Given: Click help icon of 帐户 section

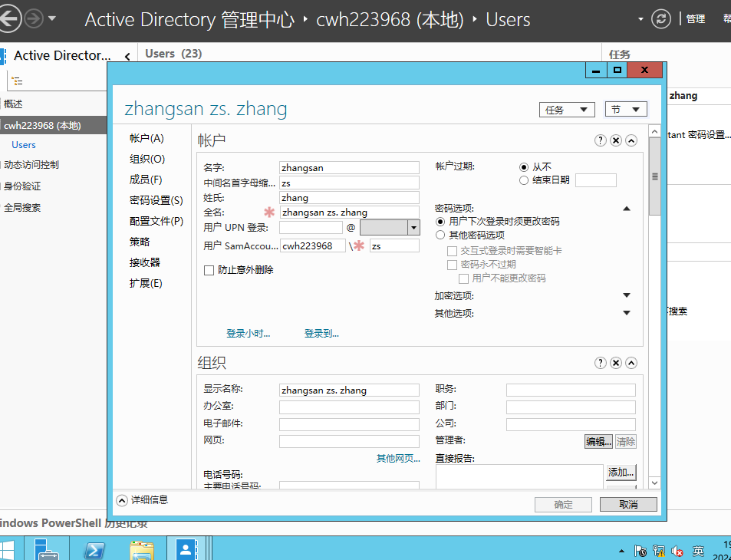Looking at the screenshot, I should click(x=601, y=140).
